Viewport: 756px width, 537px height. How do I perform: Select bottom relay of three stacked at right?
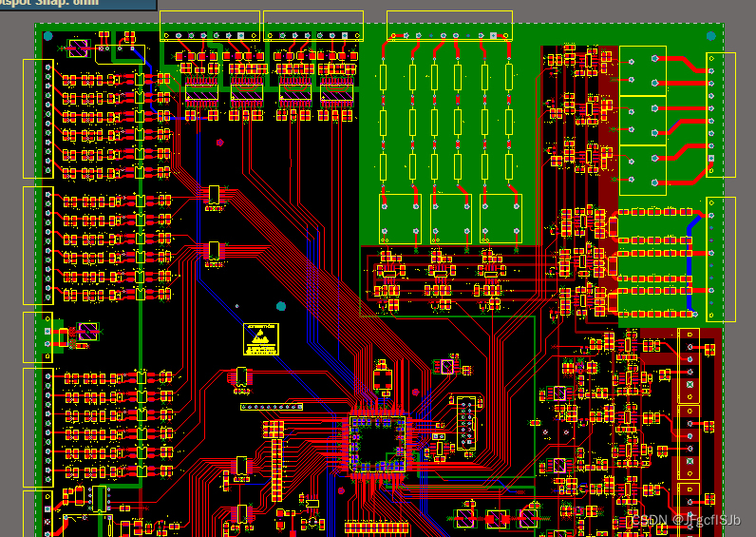pyautogui.click(x=643, y=170)
